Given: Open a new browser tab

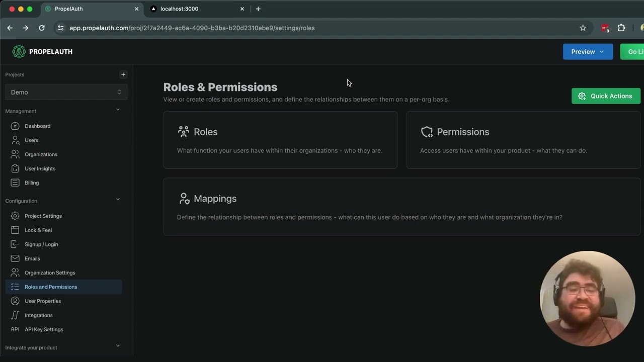Looking at the screenshot, I should tap(258, 9).
